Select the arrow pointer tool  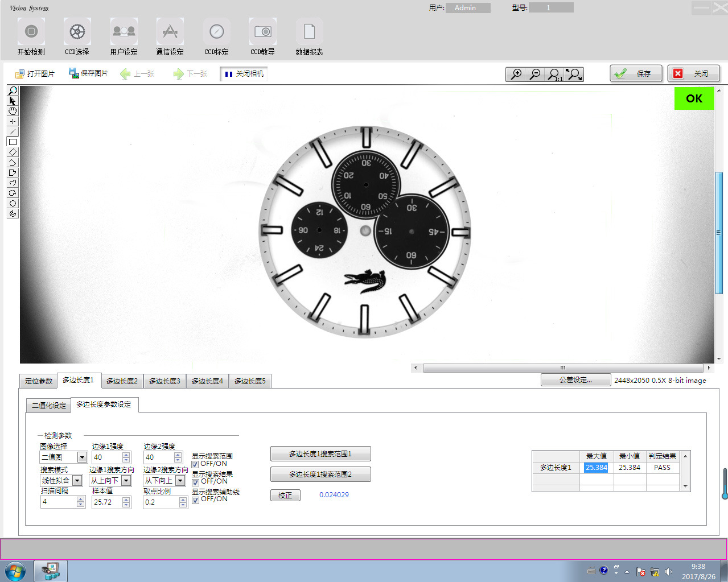(x=13, y=101)
